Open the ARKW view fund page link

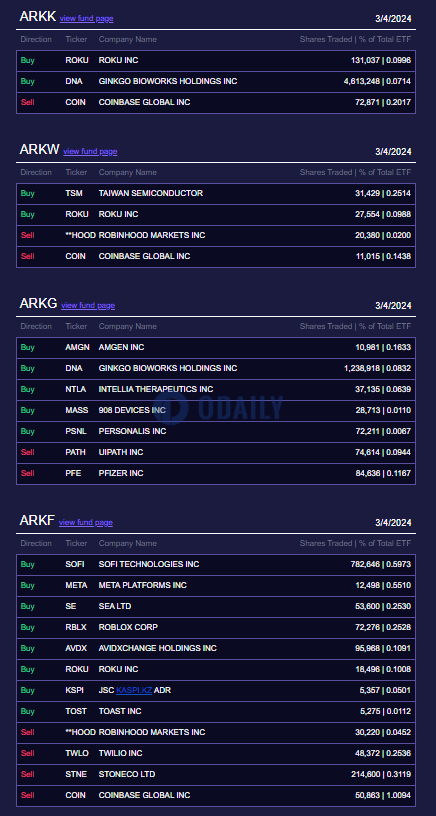pos(90,151)
